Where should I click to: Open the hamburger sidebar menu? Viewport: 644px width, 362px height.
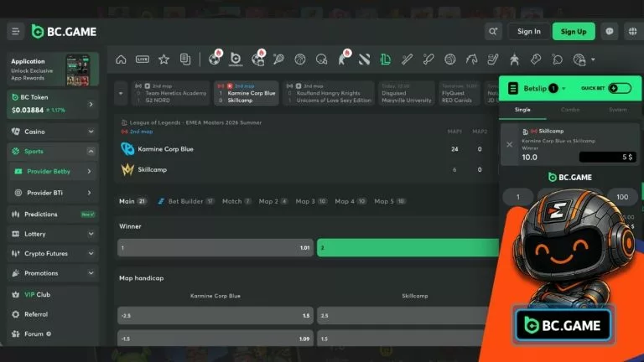click(x=16, y=32)
